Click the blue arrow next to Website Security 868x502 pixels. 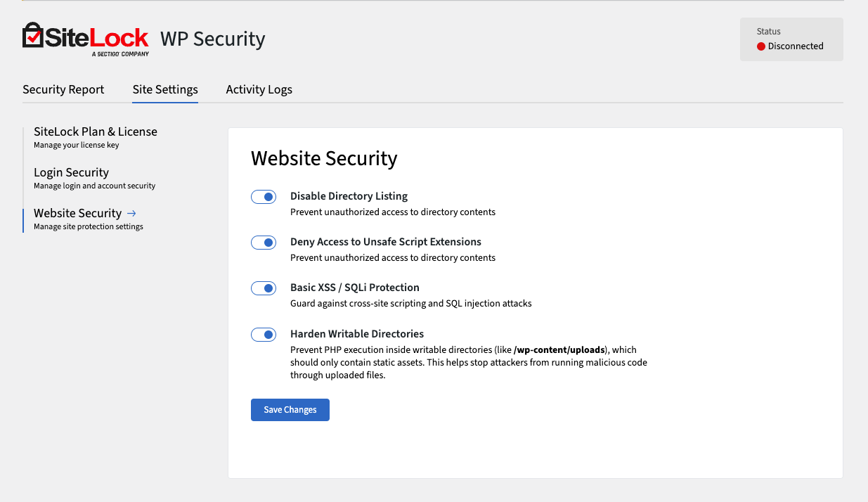(132, 213)
